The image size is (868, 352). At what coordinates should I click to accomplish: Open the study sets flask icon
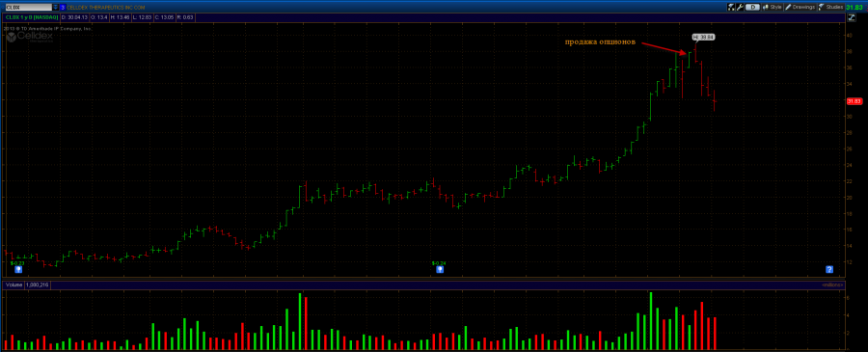point(731,7)
